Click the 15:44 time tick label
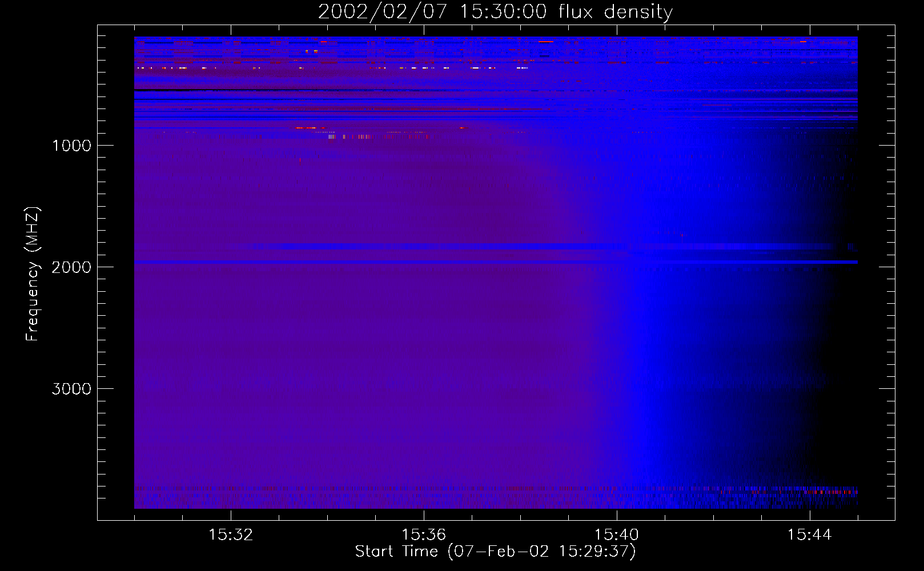 [810, 534]
